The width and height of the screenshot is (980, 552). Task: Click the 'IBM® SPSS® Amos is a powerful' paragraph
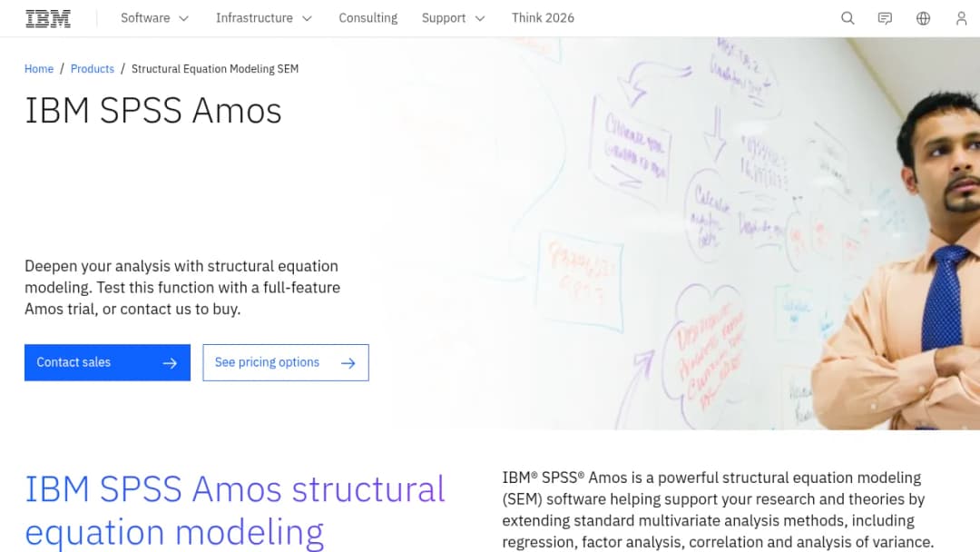coord(718,510)
